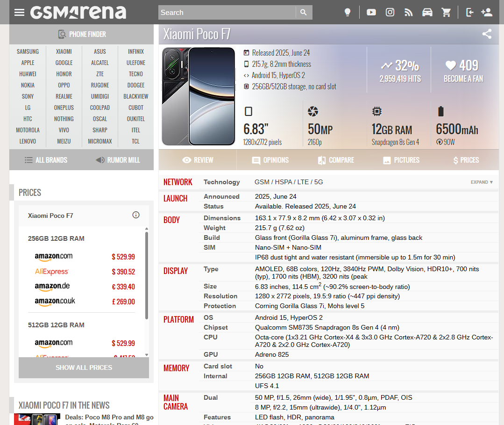This screenshot has height=425, width=504.
Task: Open the merch cart icon
Action: [x=446, y=12]
